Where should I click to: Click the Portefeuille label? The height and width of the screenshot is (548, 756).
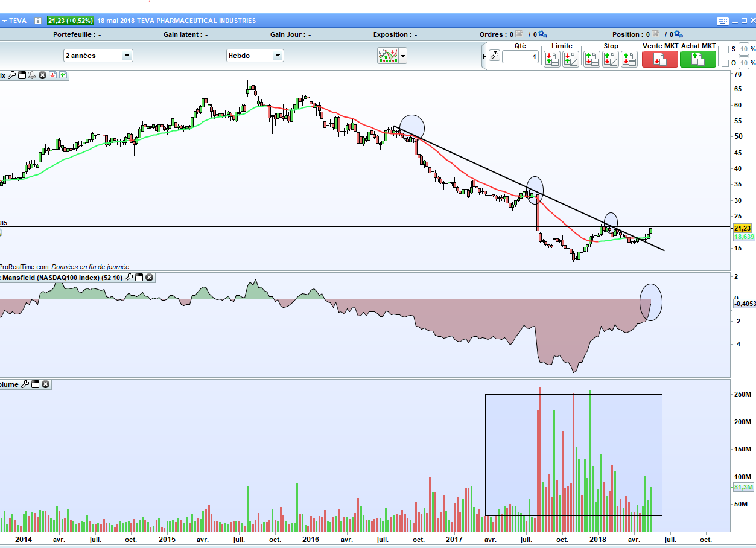[73, 34]
